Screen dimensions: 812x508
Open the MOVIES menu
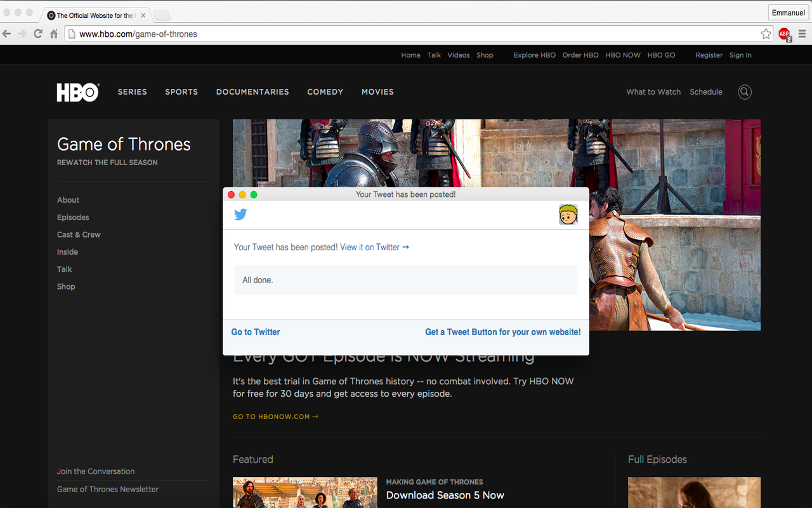(x=377, y=92)
